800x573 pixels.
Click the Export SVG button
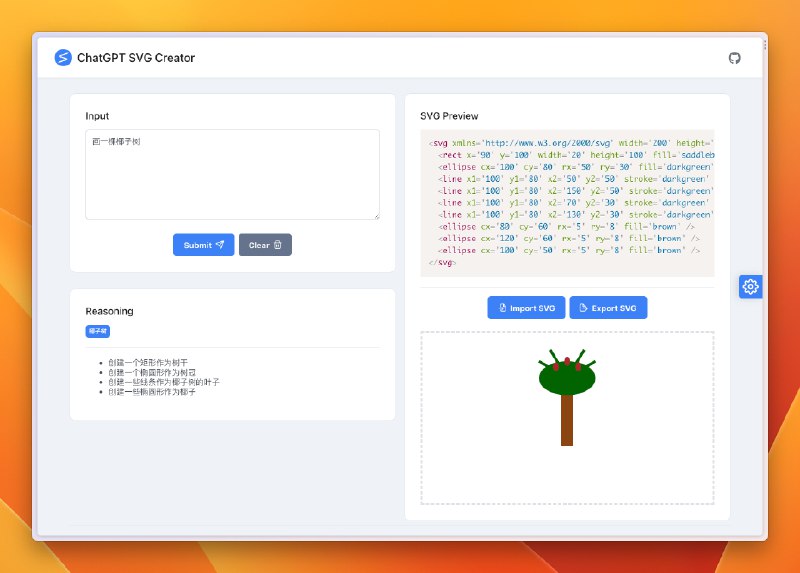(x=608, y=308)
